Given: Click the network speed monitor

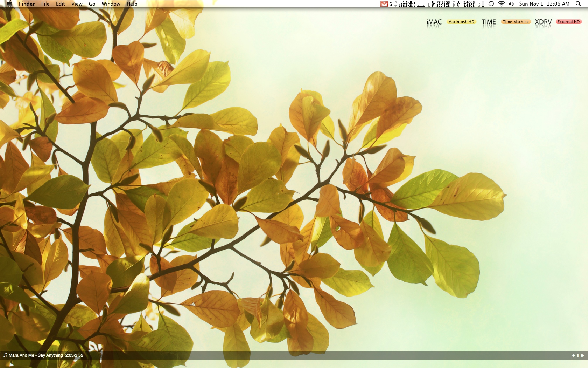Looking at the screenshot, I should pyautogui.click(x=405, y=4).
